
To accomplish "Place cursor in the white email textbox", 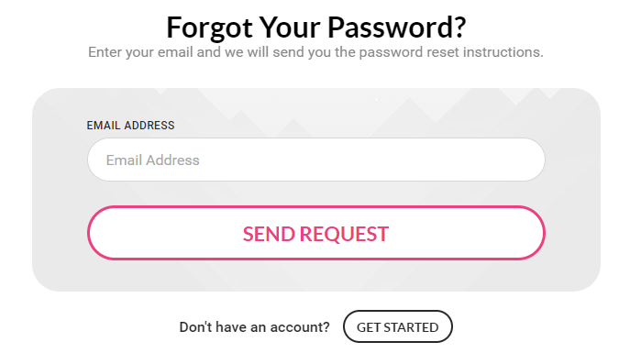I will point(315,160).
